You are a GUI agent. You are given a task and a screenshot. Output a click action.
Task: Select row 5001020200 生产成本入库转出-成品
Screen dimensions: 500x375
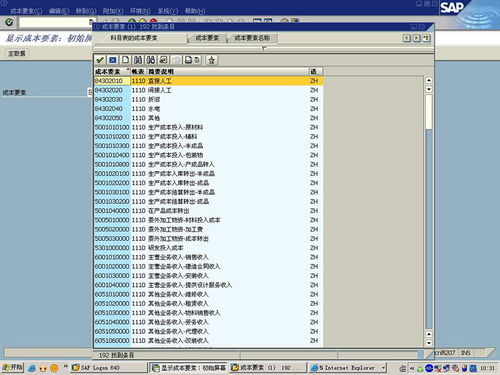coord(208,183)
